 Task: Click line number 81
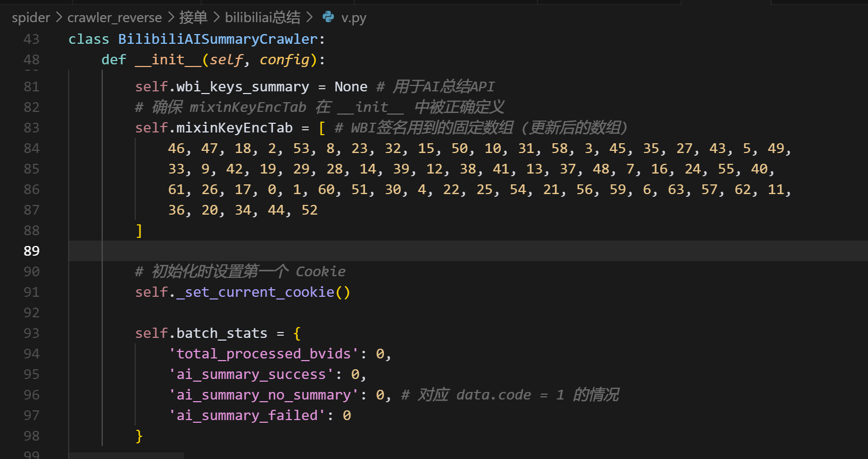click(31, 87)
